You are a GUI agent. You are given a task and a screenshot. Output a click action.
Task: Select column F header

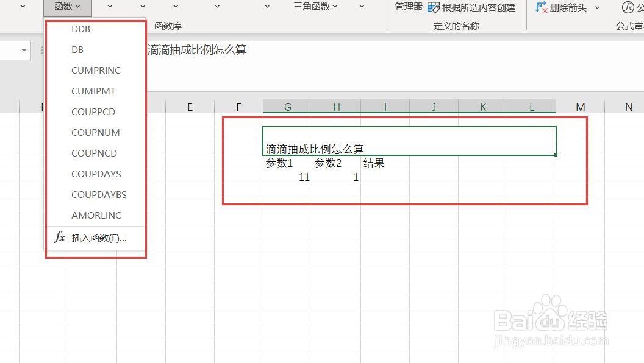[x=238, y=107]
